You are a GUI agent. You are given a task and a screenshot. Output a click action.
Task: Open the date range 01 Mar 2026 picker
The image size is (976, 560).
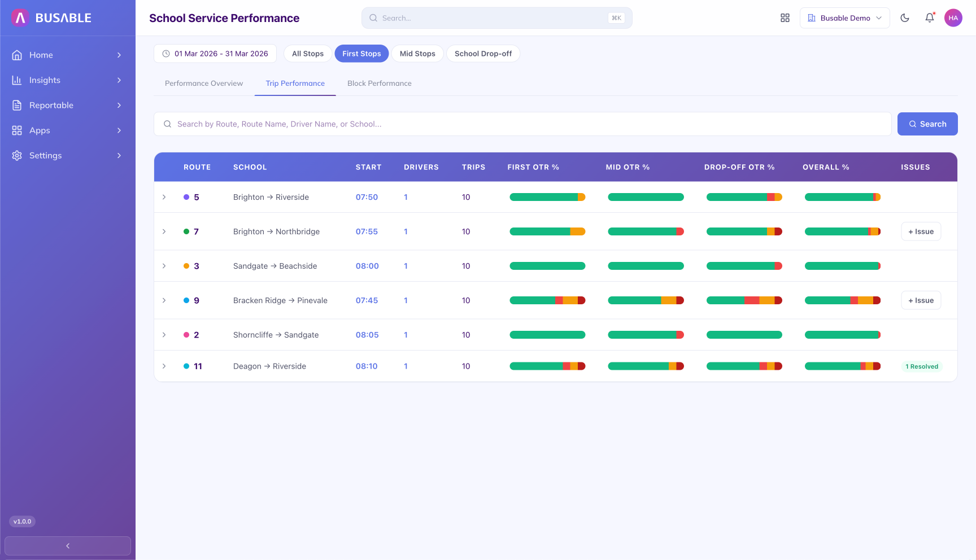pyautogui.click(x=215, y=54)
